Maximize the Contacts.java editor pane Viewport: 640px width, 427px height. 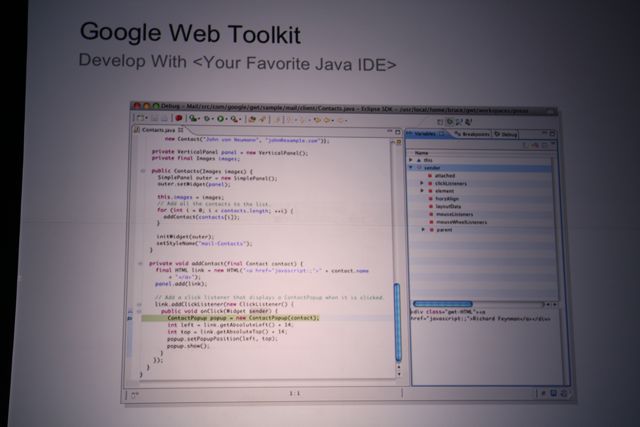pyautogui.click(x=398, y=132)
